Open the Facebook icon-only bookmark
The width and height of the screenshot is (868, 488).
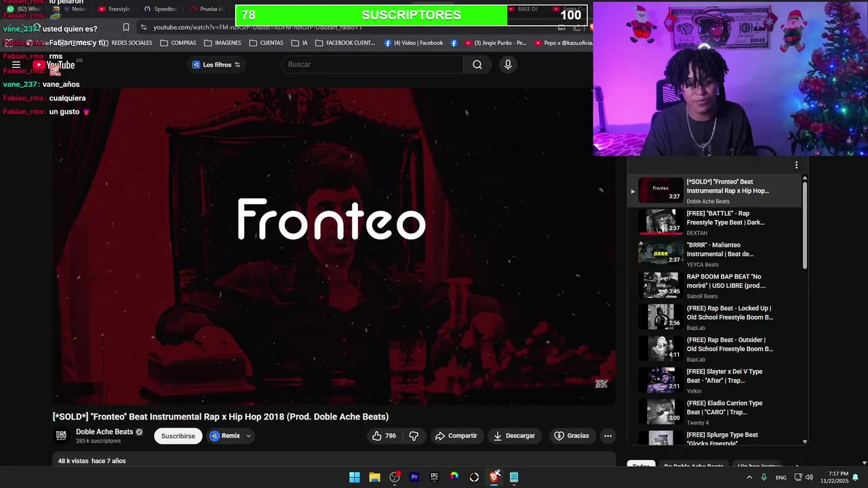point(454,43)
